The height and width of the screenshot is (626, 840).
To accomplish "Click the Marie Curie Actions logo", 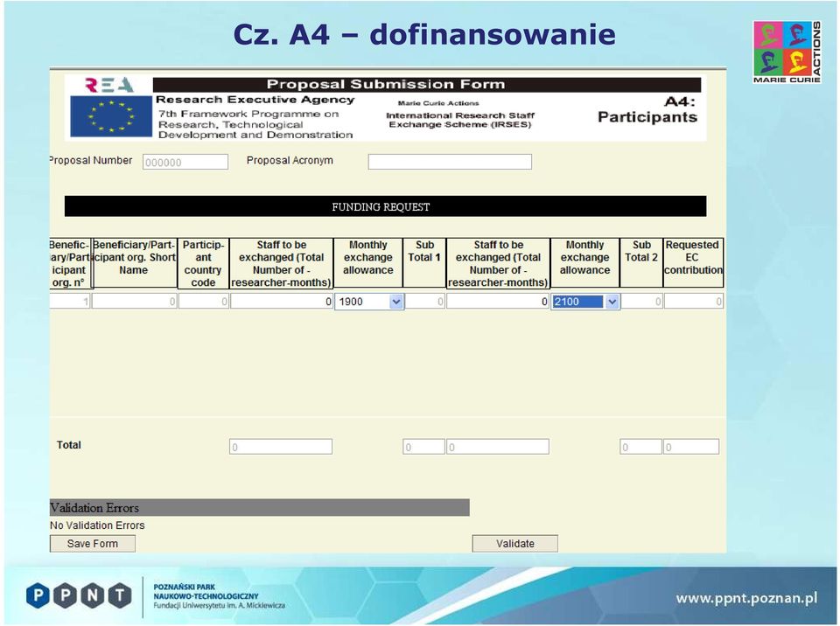I will [x=787, y=52].
